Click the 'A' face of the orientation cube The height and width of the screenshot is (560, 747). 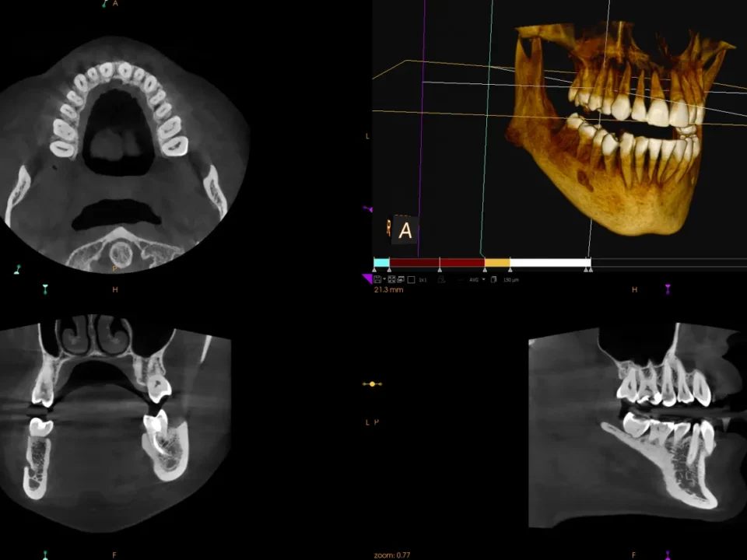[405, 231]
